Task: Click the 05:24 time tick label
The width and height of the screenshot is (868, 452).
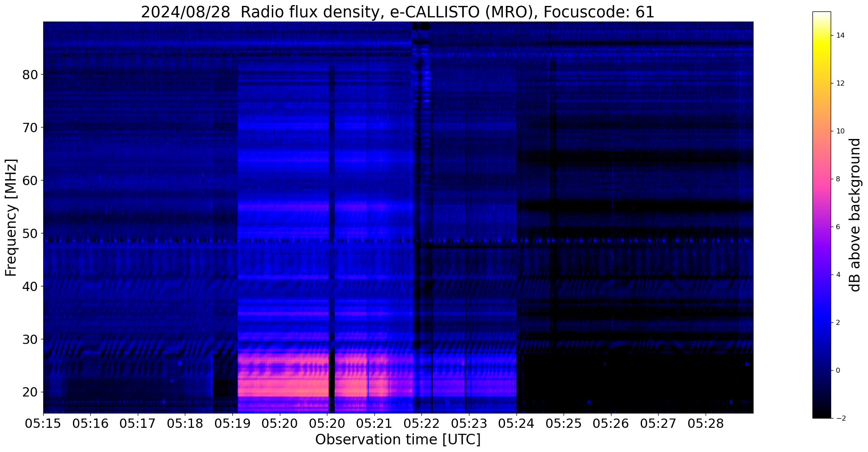Action: [x=516, y=423]
